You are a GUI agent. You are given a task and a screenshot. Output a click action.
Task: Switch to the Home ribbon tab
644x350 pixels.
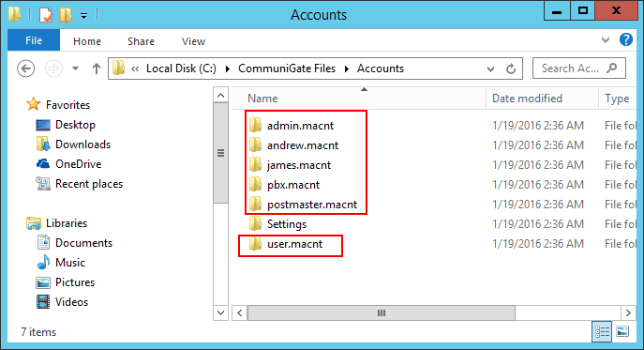pos(87,41)
